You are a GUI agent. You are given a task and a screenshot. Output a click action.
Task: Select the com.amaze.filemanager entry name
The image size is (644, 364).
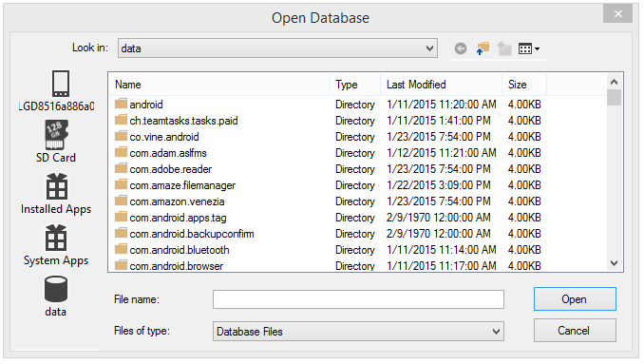point(182,185)
